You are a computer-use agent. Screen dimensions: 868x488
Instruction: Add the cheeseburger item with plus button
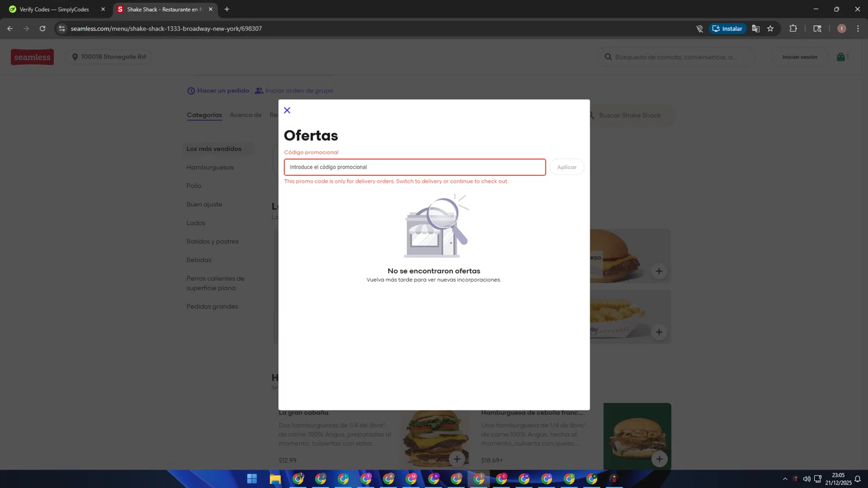point(659,271)
